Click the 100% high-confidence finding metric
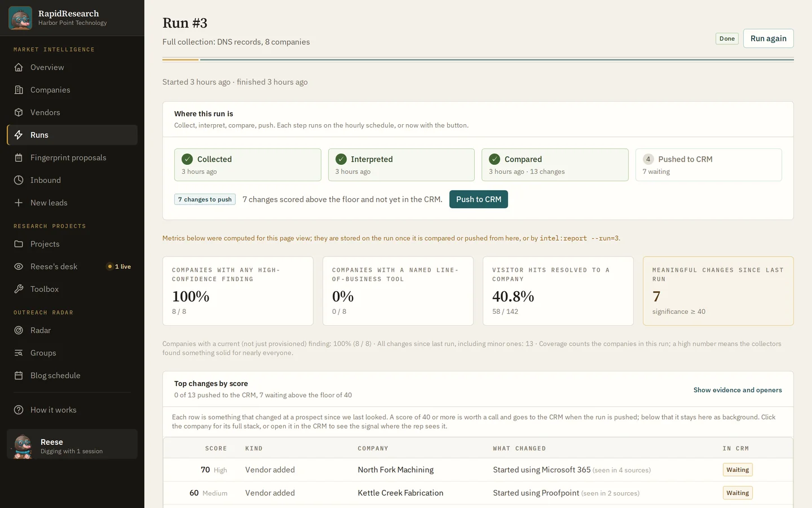Screen dimensions: 812x508 191,296
